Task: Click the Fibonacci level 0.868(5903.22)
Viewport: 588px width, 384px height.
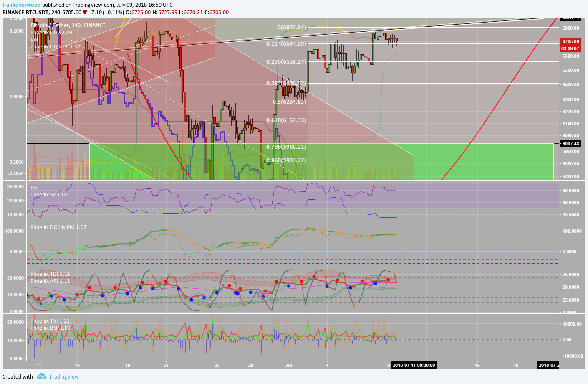Action: coord(286,160)
